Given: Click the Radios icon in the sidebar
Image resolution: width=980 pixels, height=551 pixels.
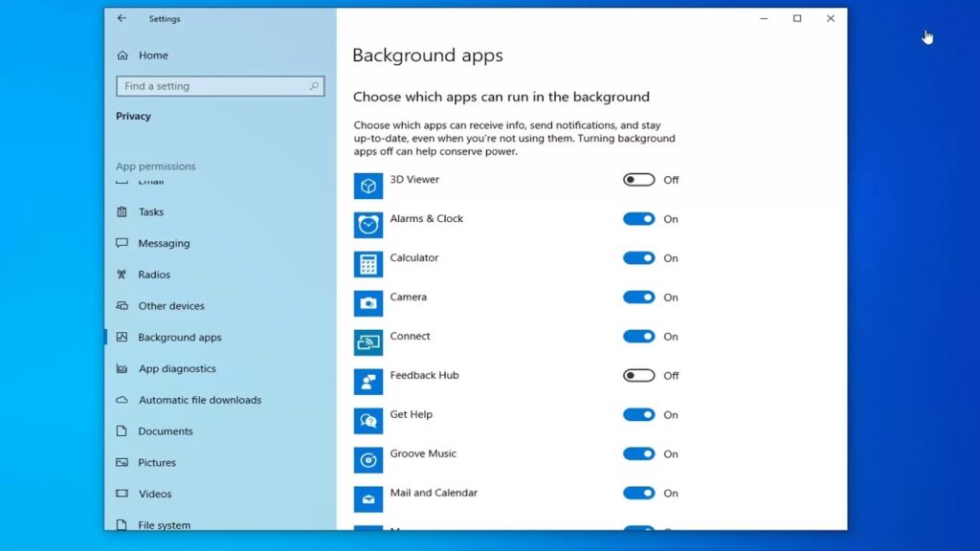Looking at the screenshot, I should (x=122, y=275).
